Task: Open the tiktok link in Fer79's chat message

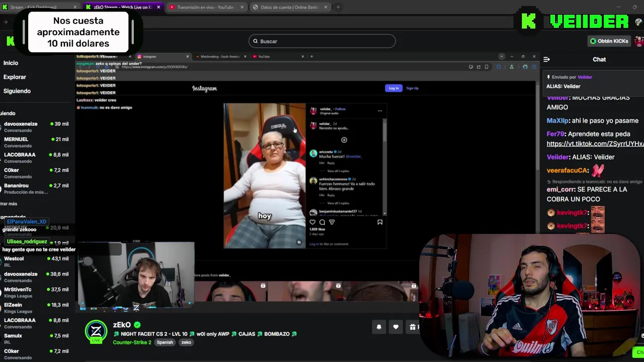Action: tap(595, 144)
